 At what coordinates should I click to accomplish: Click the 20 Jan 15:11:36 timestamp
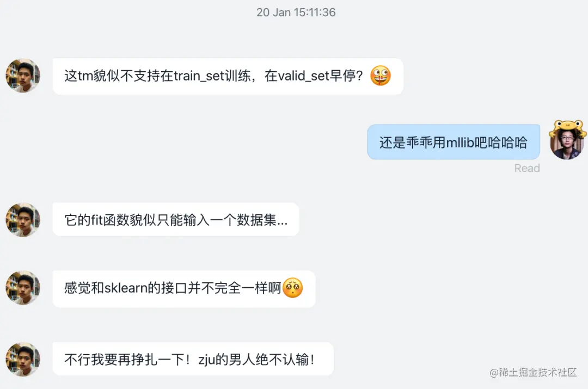point(296,13)
